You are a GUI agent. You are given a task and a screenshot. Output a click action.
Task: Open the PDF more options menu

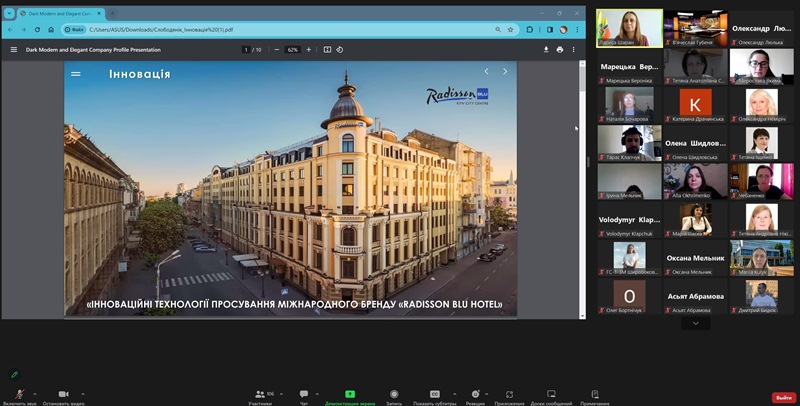(x=575, y=49)
